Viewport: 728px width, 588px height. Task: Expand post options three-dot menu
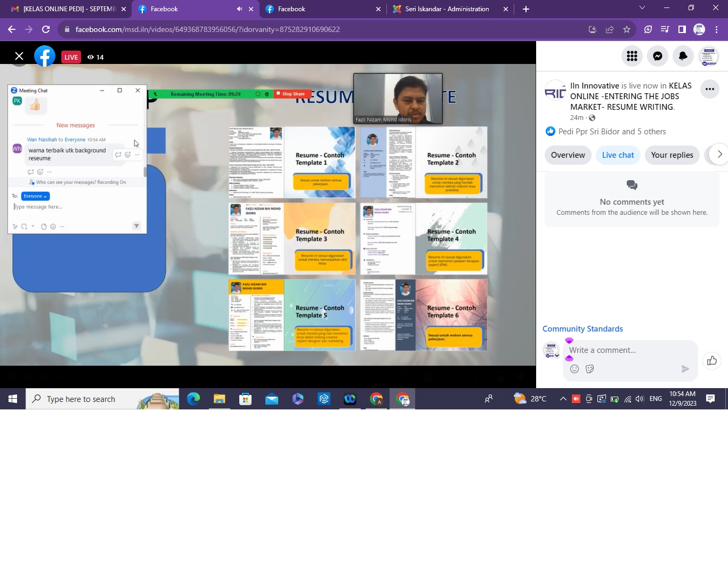point(709,89)
